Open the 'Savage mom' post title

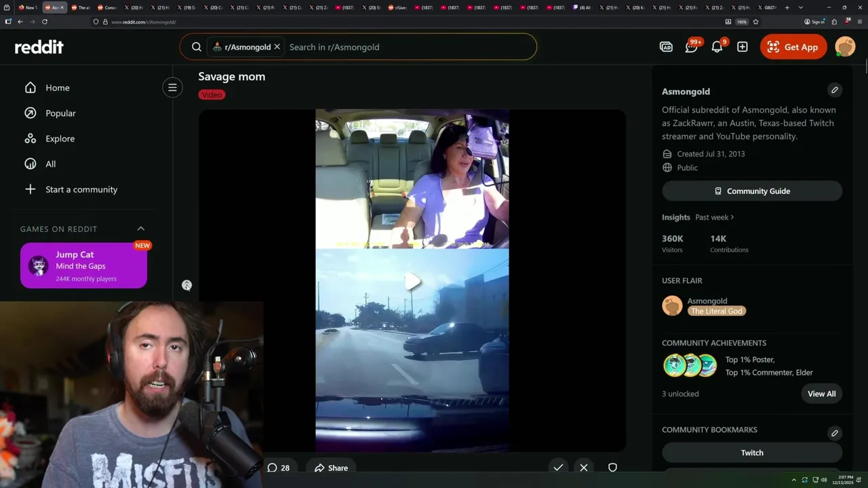pos(232,77)
